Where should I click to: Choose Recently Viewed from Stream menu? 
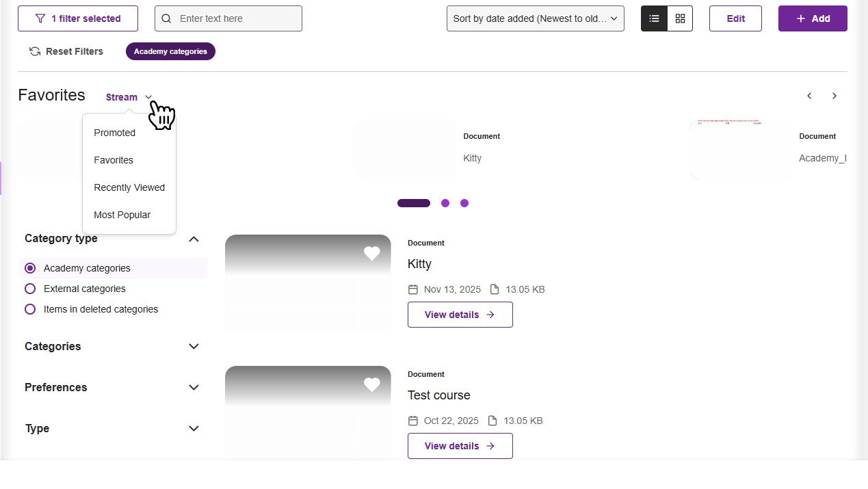tap(129, 187)
